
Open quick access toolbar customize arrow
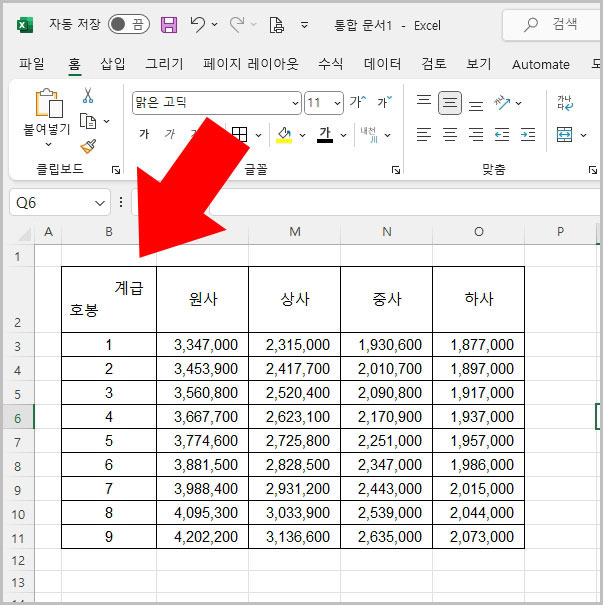(304, 25)
